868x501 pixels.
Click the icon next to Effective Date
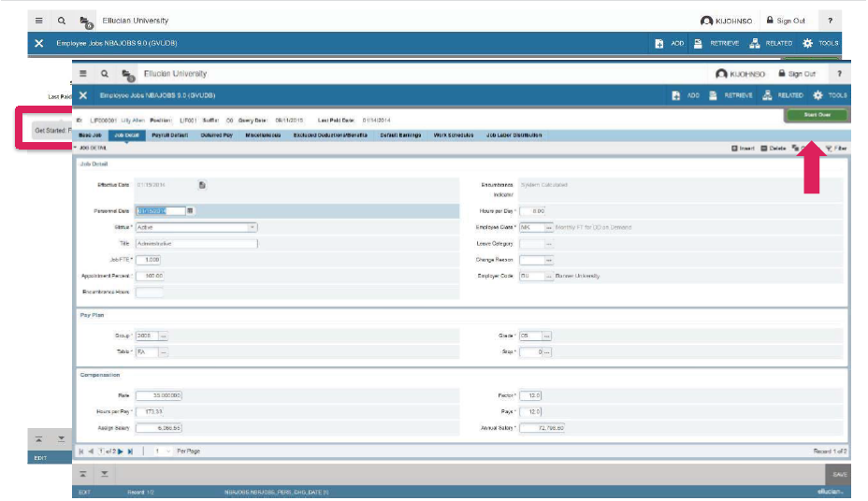point(202,185)
